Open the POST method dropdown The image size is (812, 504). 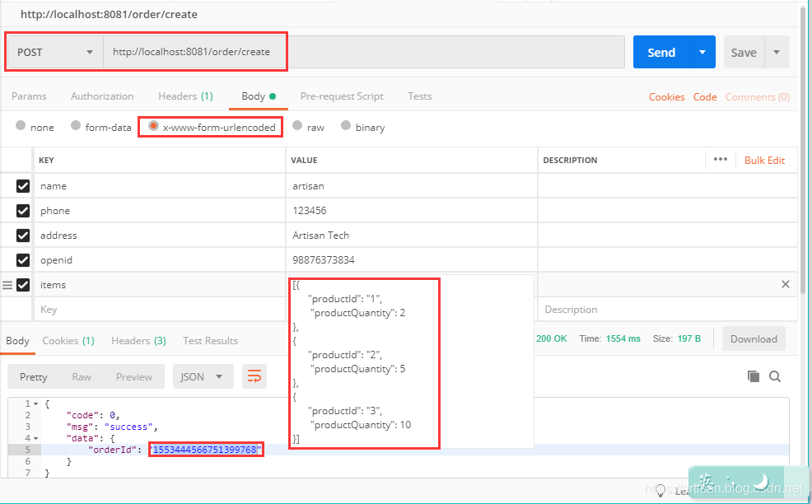click(55, 52)
